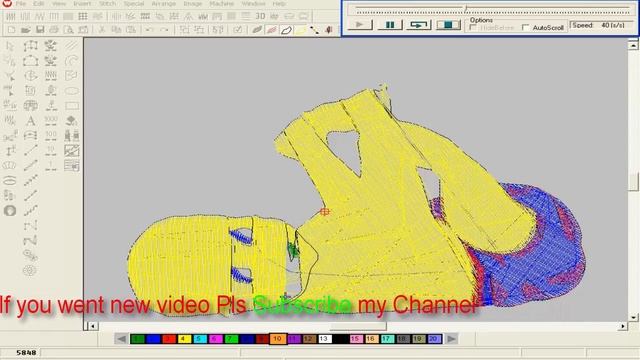Open the Machine menu
The width and height of the screenshot is (640, 360).
(222, 4)
